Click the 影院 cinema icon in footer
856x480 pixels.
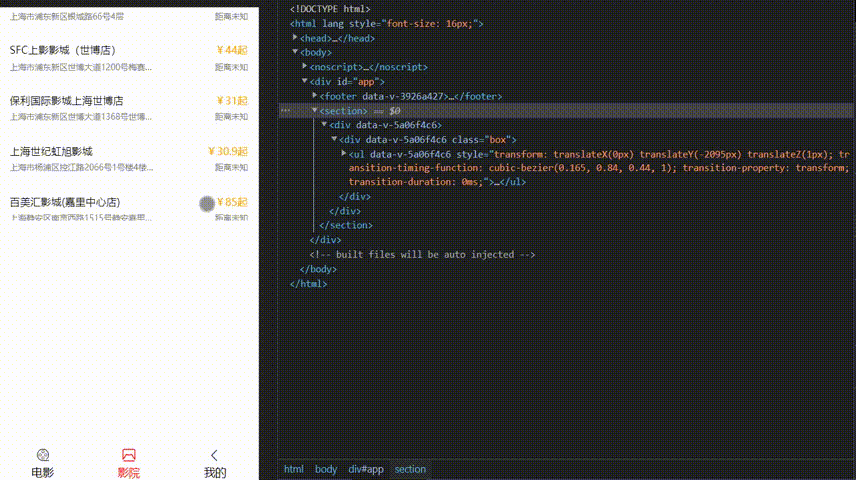pyautogui.click(x=128, y=455)
